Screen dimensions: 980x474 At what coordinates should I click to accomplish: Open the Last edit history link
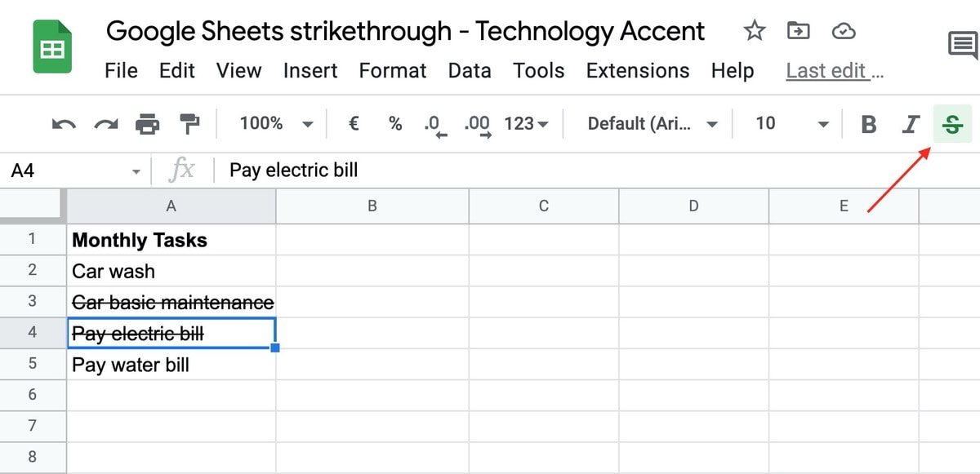pyautogui.click(x=835, y=71)
